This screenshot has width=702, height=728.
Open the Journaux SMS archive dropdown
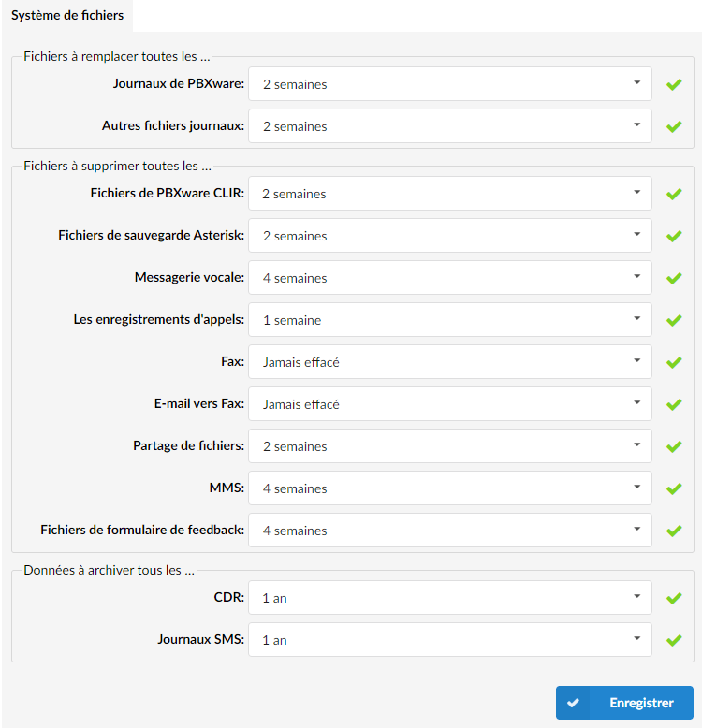pyautogui.click(x=450, y=640)
